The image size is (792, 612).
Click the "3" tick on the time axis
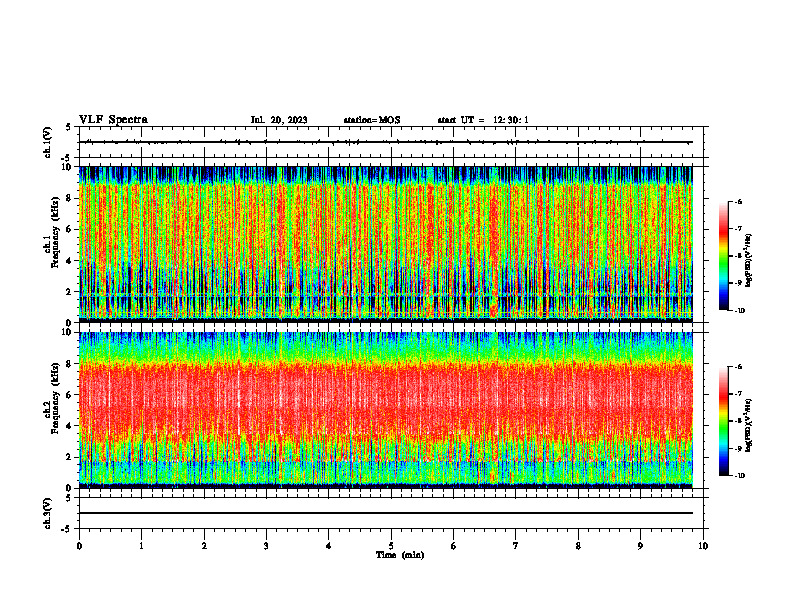[266, 546]
